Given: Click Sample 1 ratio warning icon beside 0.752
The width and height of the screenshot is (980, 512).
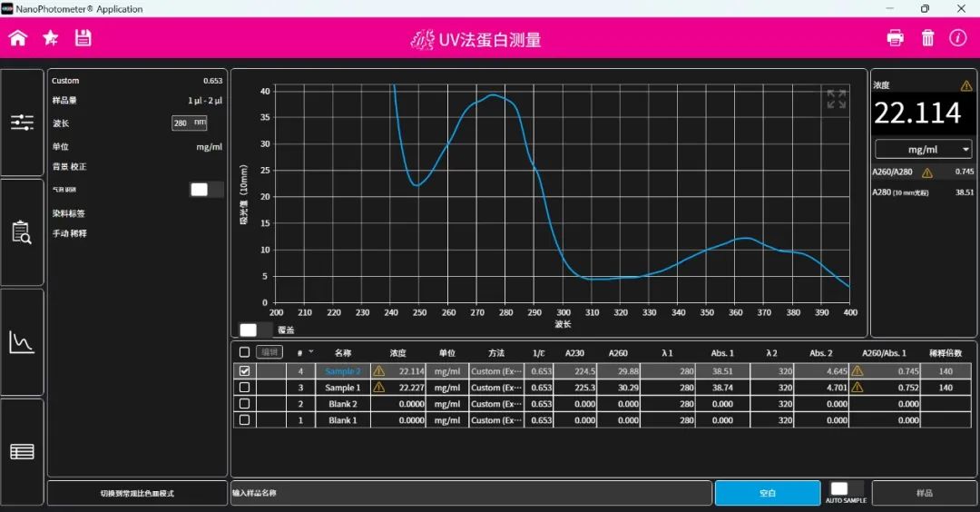Looking at the screenshot, I should (857, 388).
